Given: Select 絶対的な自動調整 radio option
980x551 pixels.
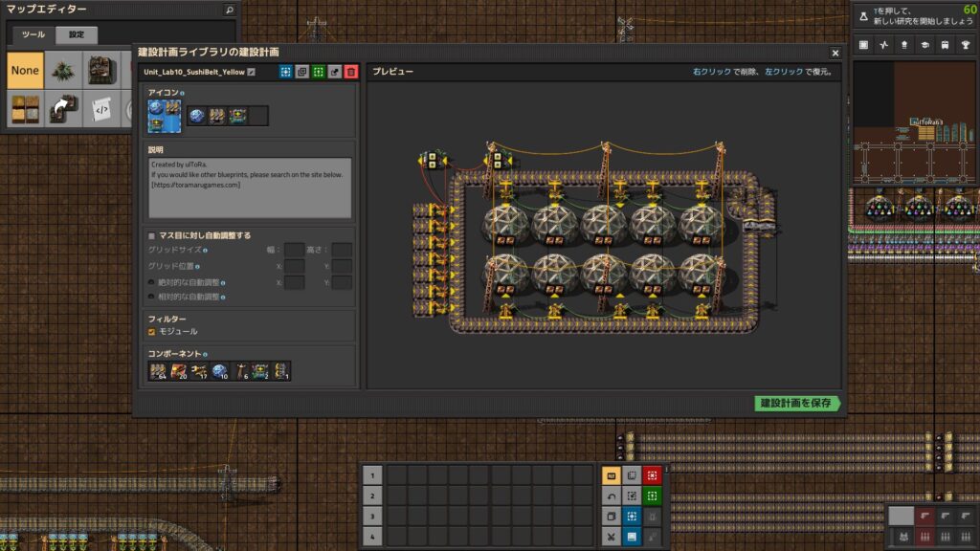Looking at the screenshot, I should pos(151,282).
